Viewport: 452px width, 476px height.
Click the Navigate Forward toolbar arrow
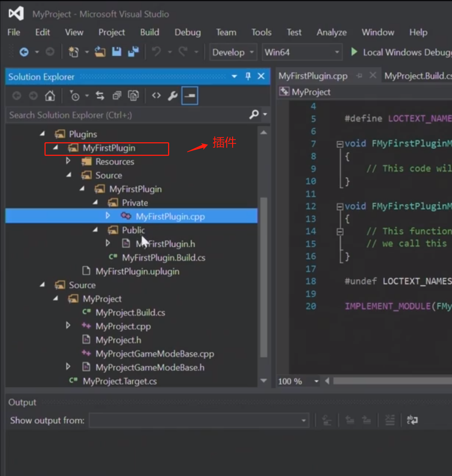(50, 52)
